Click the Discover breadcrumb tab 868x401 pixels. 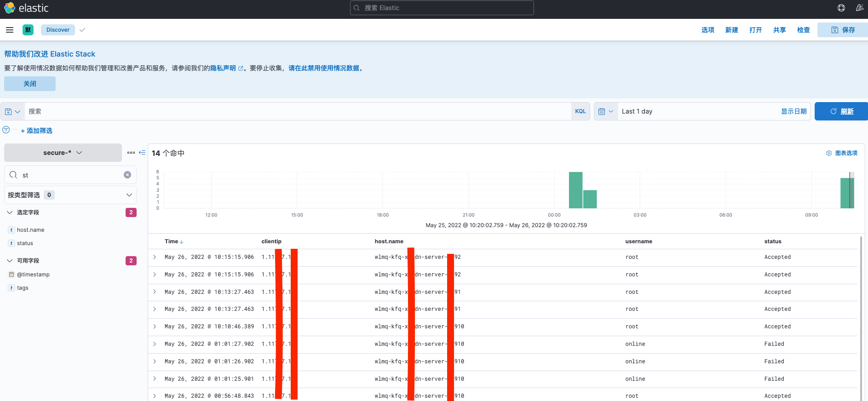(58, 30)
